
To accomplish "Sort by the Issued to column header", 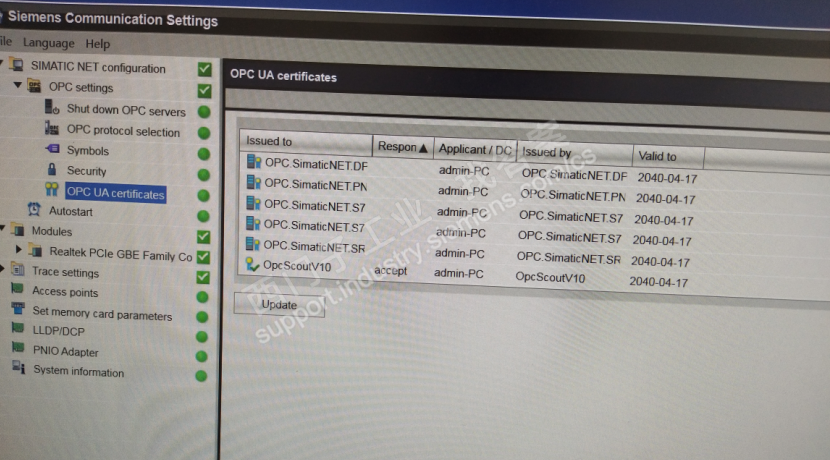I will (305, 142).
